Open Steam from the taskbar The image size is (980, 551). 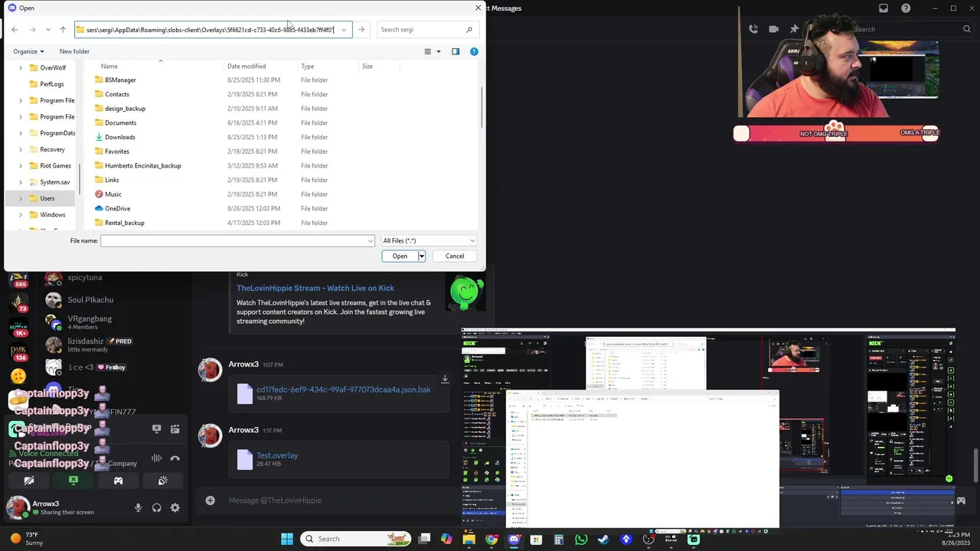(603, 539)
